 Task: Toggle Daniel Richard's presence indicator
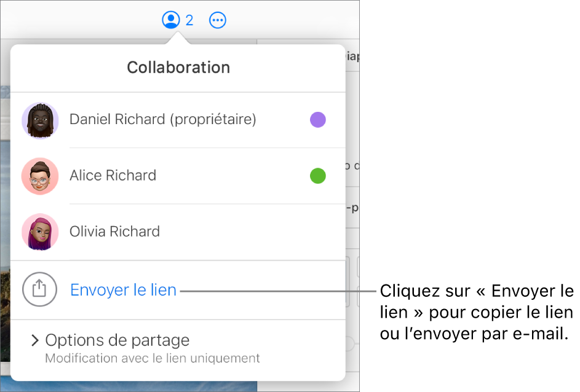pos(318,120)
